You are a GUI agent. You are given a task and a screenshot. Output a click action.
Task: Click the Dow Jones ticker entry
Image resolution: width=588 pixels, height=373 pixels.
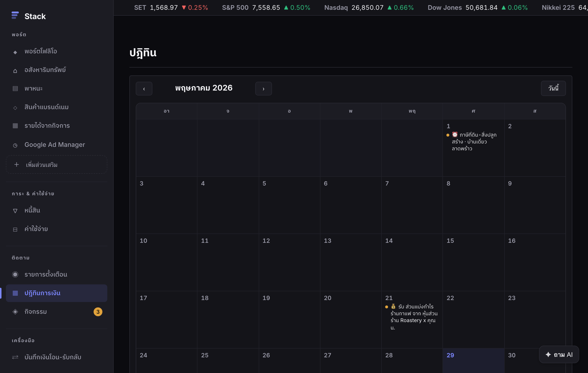[x=478, y=8]
